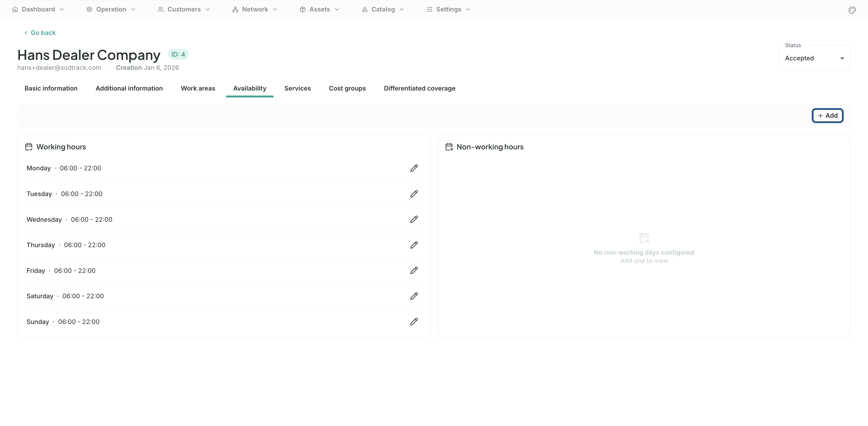The width and height of the screenshot is (868, 426).
Task: Click the theme palette icon
Action: [852, 10]
